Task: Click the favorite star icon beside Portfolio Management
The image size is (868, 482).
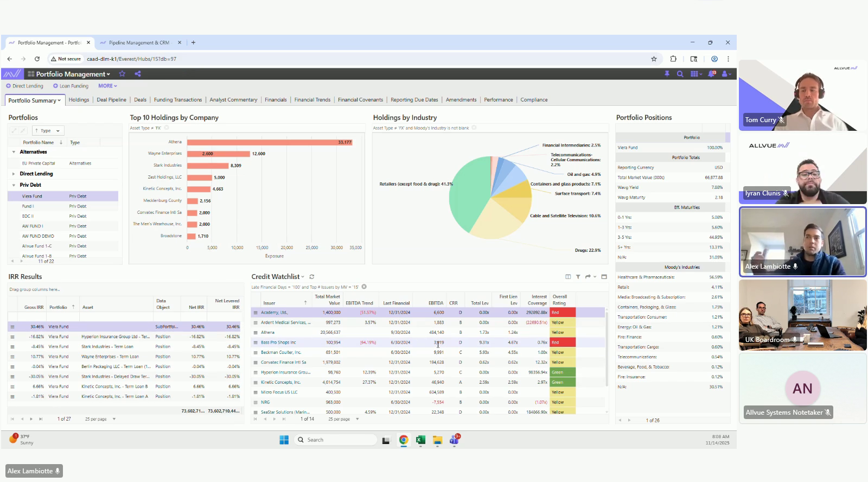Action: click(x=122, y=74)
